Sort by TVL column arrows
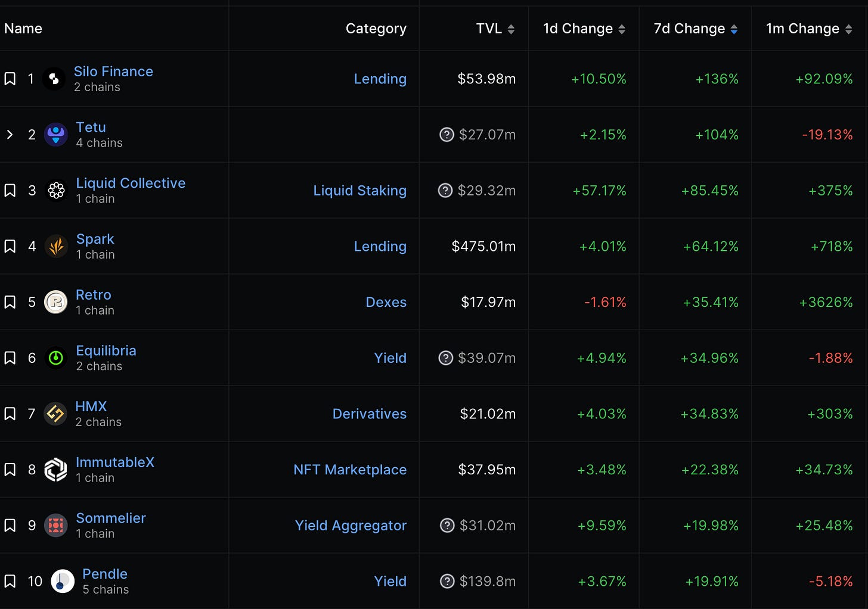This screenshot has width=868, height=609. click(x=511, y=29)
